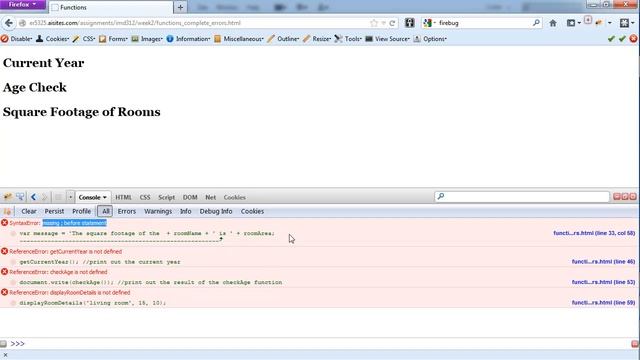Switch to the Firebug Script tab
Screen dimensions: 640x360
[167, 197]
